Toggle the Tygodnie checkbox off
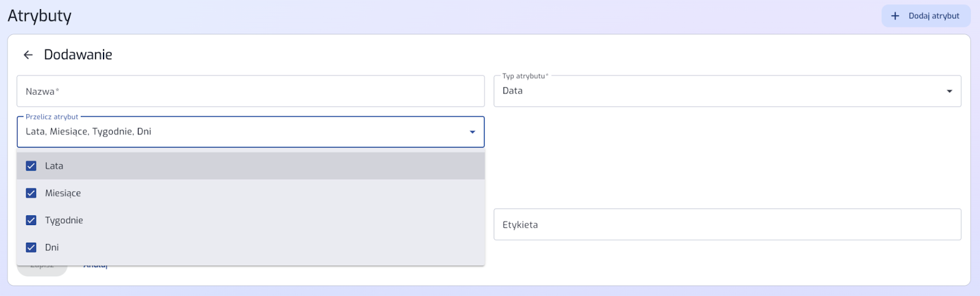The width and height of the screenshot is (980, 296). coord(31,220)
